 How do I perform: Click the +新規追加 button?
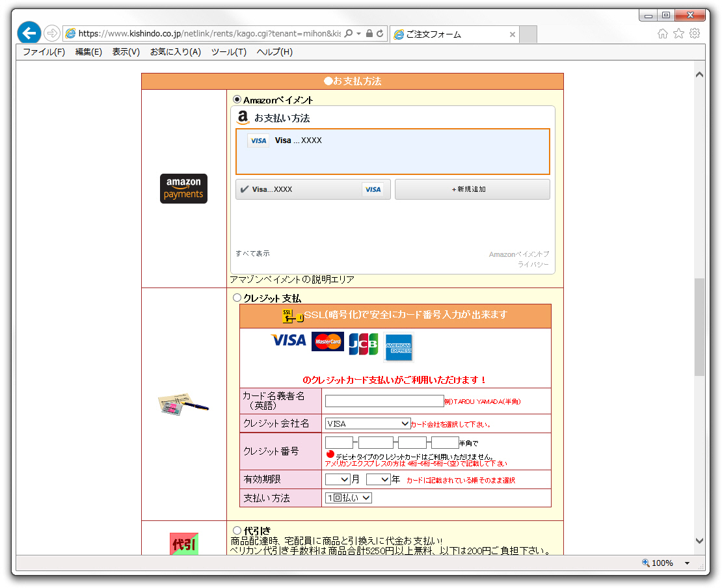point(472,189)
